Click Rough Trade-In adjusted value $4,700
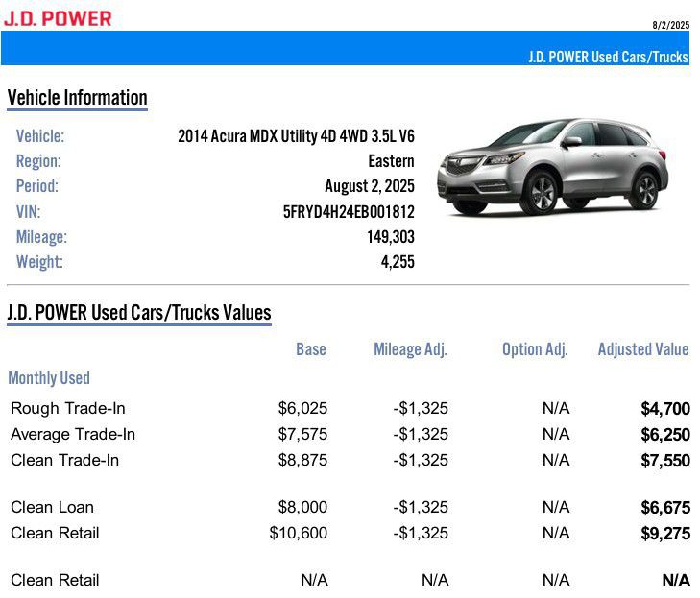The image size is (700, 598). coord(665,409)
